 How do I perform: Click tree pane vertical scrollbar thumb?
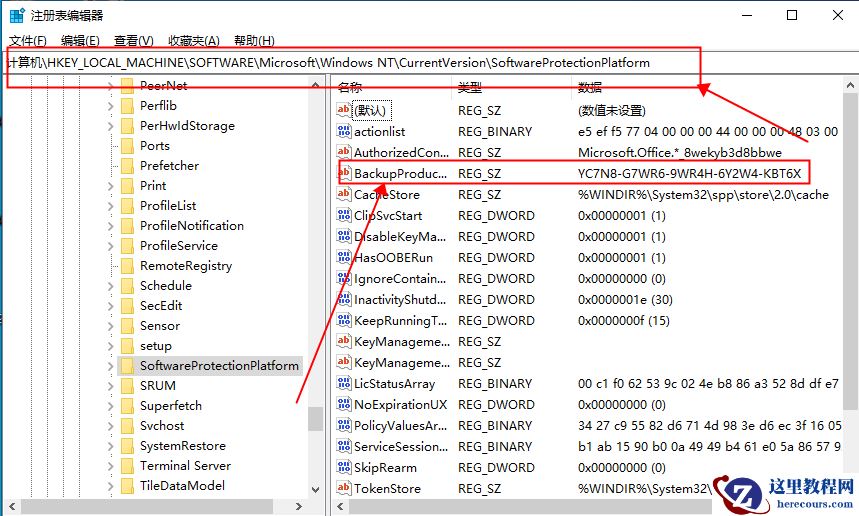(316, 419)
